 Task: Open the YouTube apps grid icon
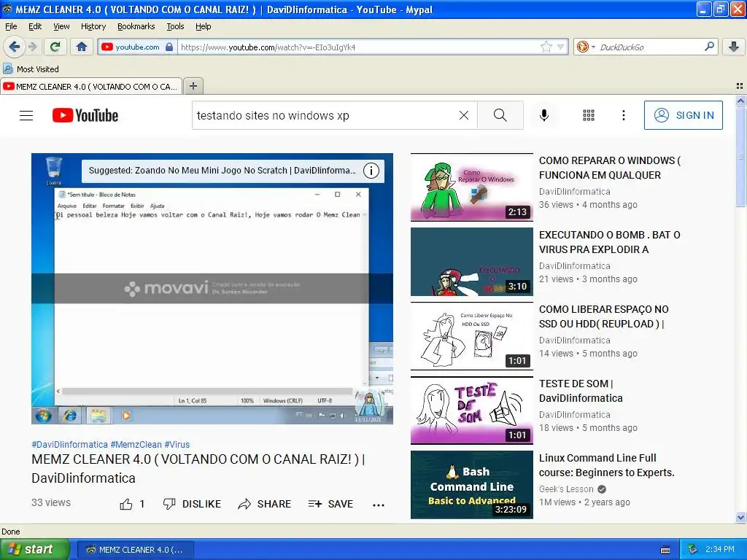click(x=589, y=115)
